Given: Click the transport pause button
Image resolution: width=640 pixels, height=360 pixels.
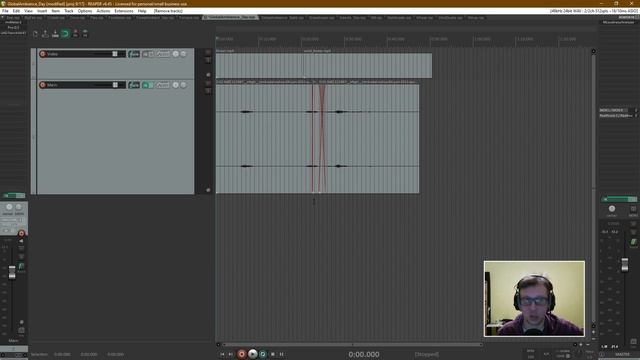Looking at the screenshot, I should 282,354.
